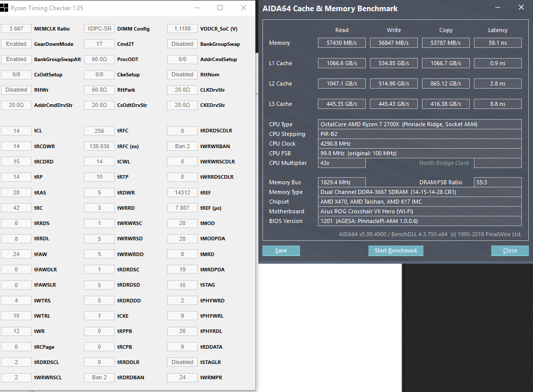This screenshot has height=392, width=533.
Task: Click the Motherboard field Asus ROG Crosshair VII
Action: [419, 211]
